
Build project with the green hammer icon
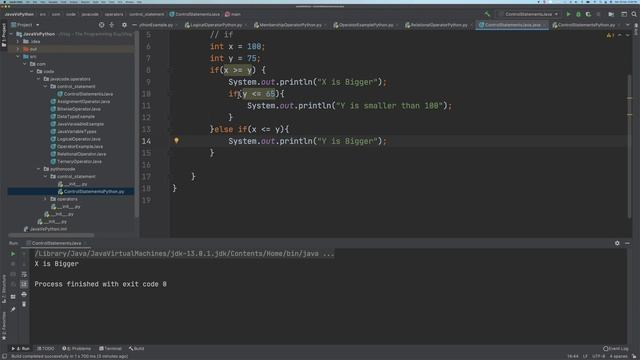click(x=487, y=14)
